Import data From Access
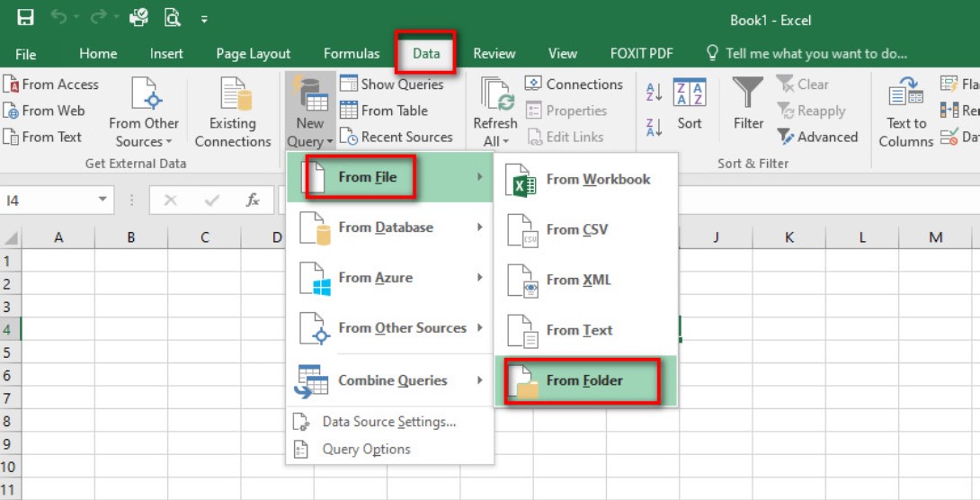Screen dimensions: 980x500 click(x=50, y=85)
